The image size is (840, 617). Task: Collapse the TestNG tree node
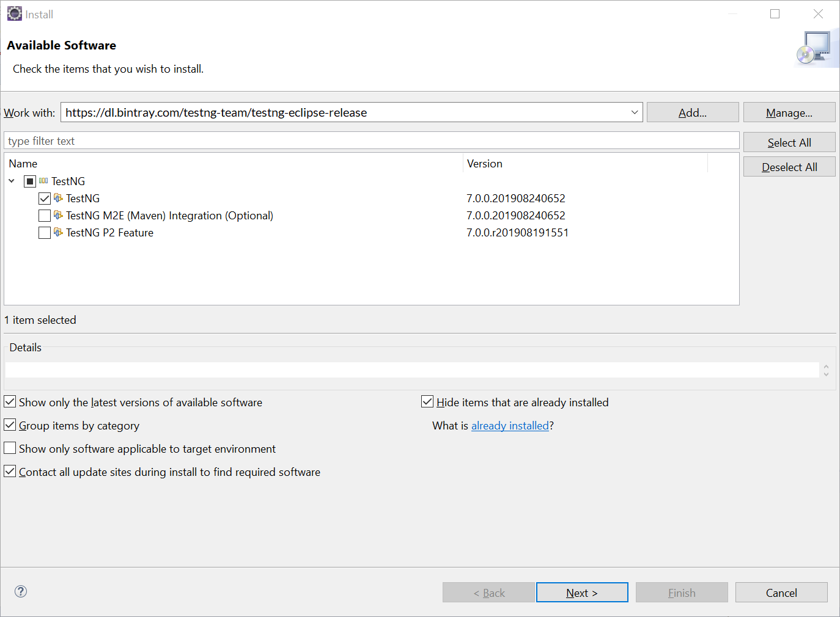pos(11,181)
